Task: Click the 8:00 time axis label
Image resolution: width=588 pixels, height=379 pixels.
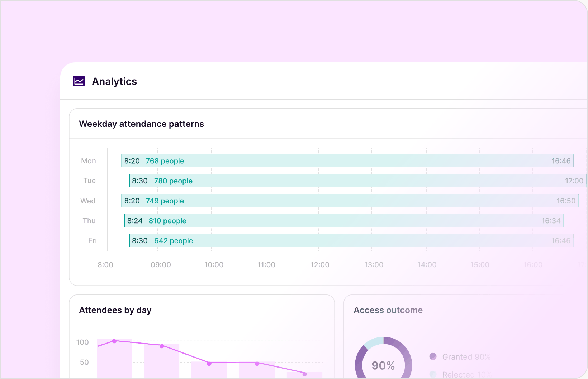Action: tap(105, 265)
